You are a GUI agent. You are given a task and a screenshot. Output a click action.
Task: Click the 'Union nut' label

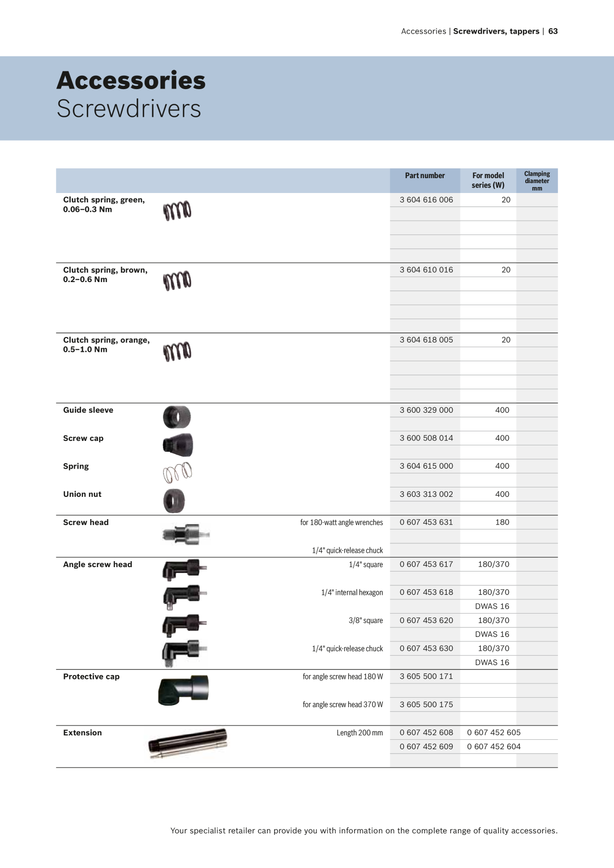(82, 494)
